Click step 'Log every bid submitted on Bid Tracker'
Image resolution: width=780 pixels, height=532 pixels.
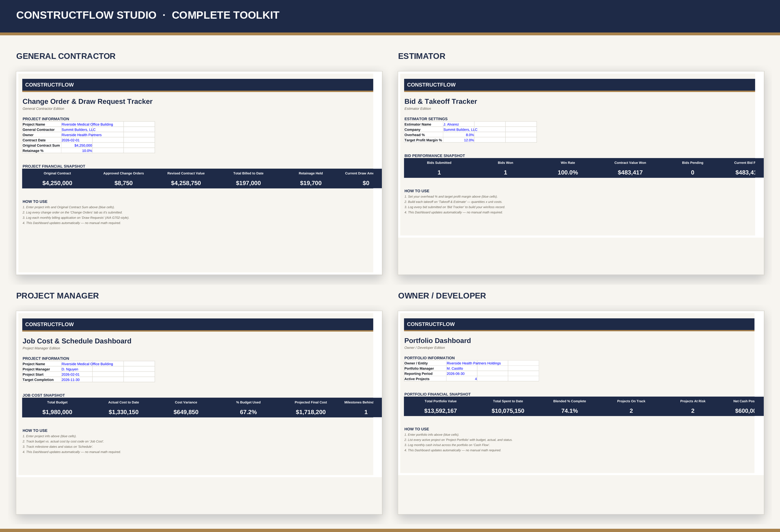click(x=455, y=207)
